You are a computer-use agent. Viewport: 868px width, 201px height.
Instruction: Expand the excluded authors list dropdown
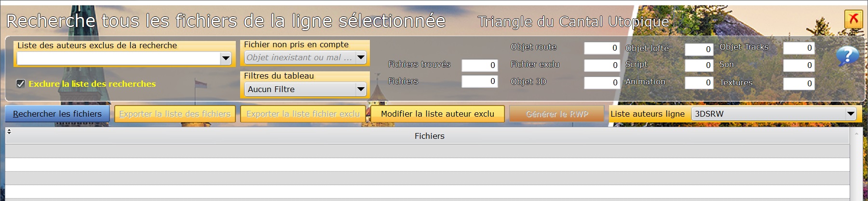point(226,58)
